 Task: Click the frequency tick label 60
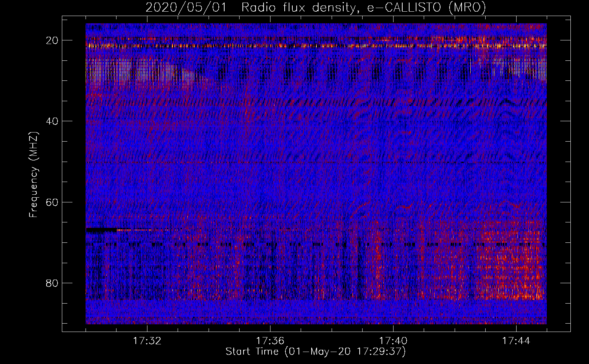[x=52, y=202]
